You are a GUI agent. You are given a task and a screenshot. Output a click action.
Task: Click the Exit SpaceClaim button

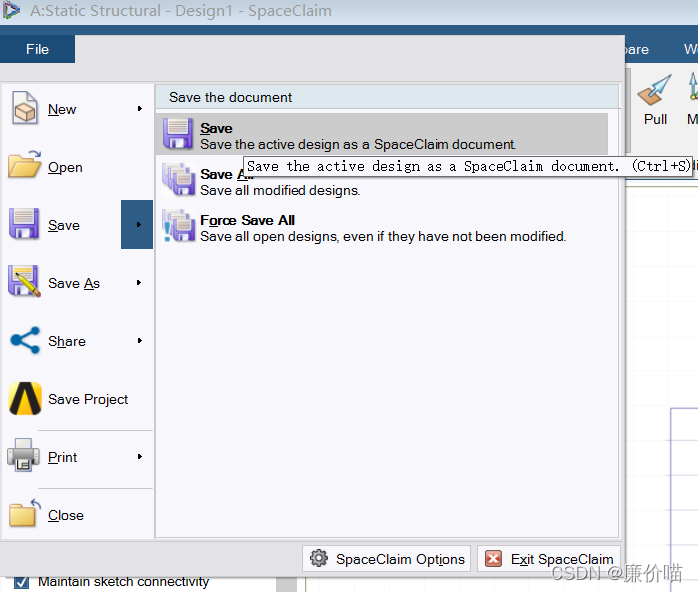[x=549, y=559]
